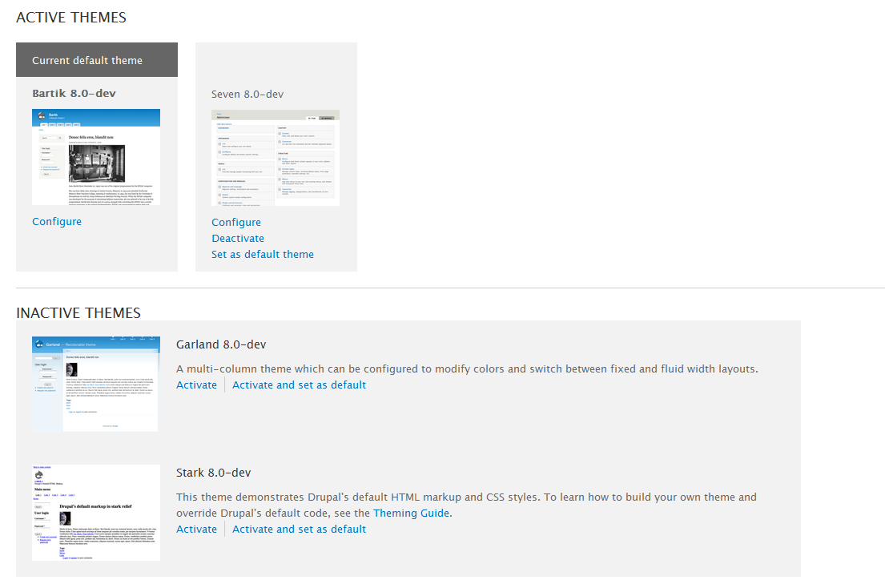Activate the Garland theme
885x588 pixels.
(196, 385)
